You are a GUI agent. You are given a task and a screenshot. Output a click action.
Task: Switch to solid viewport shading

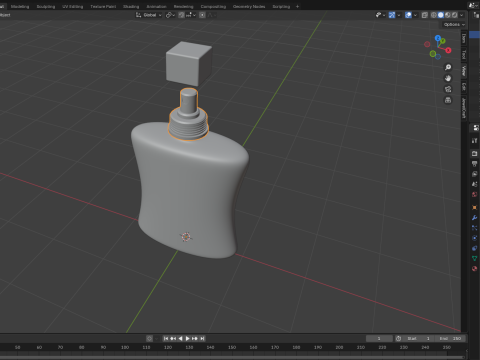(441, 15)
